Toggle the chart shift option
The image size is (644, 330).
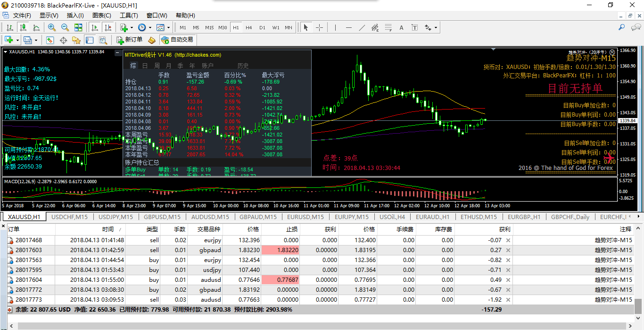tap(108, 27)
